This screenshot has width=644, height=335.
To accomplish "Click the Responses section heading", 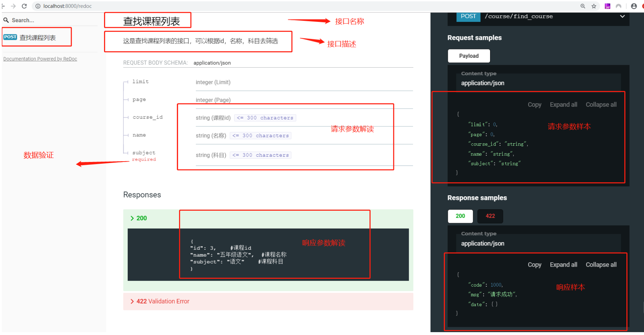I will point(142,195).
